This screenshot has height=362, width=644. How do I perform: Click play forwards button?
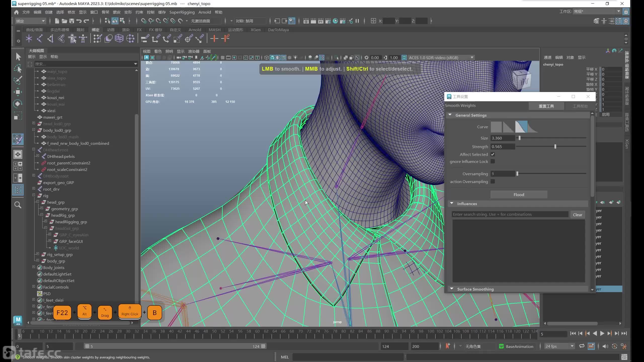(602, 334)
